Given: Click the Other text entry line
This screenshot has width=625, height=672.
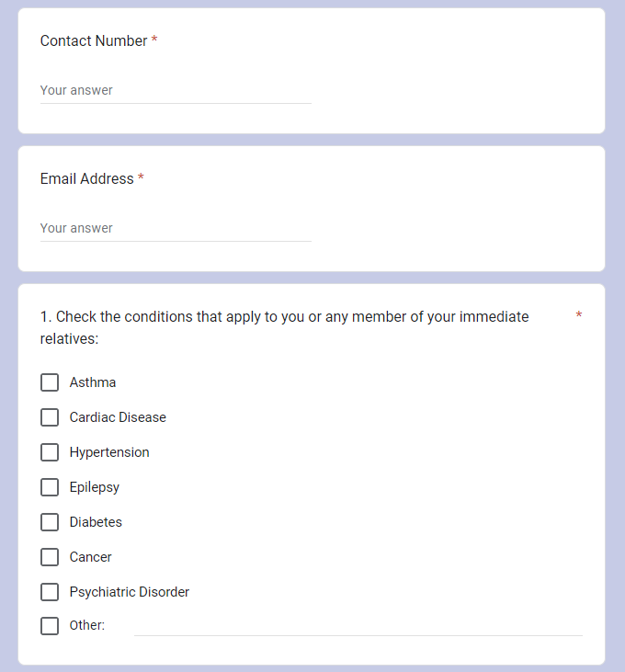Looking at the screenshot, I should [x=358, y=625].
